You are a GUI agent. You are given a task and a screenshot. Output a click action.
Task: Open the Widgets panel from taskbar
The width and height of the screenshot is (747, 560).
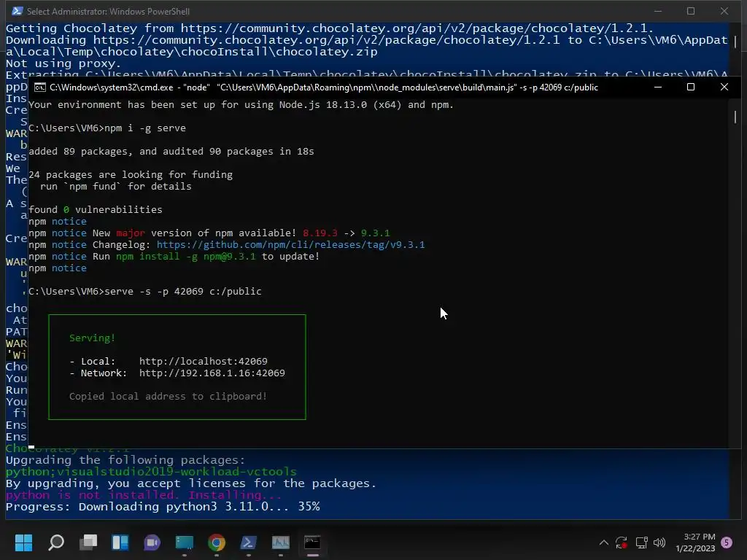click(120, 542)
